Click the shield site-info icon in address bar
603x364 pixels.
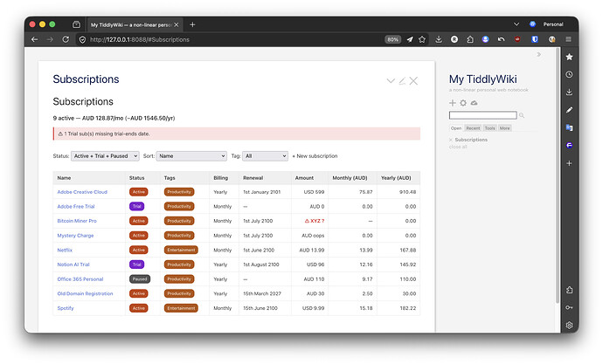tap(82, 39)
